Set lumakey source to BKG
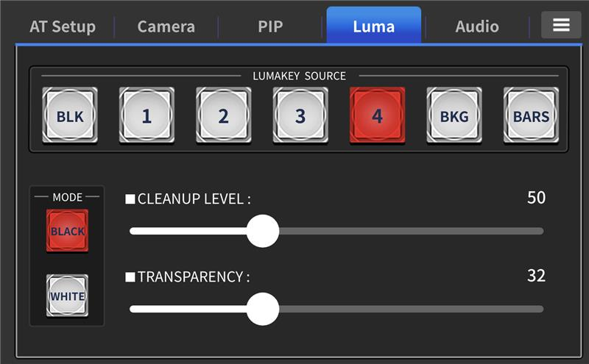 click(454, 115)
